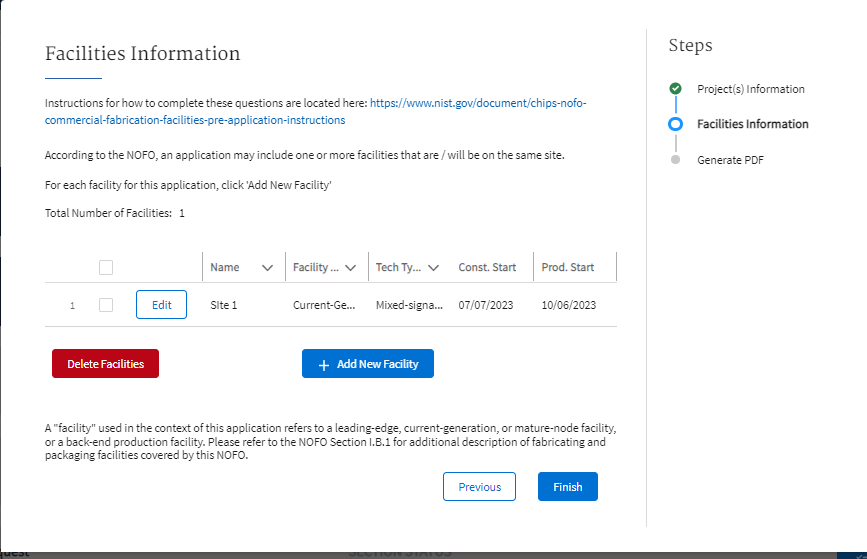Click the Prod. Start column header
This screenshot has width=867, height=559.
[568, 267]
